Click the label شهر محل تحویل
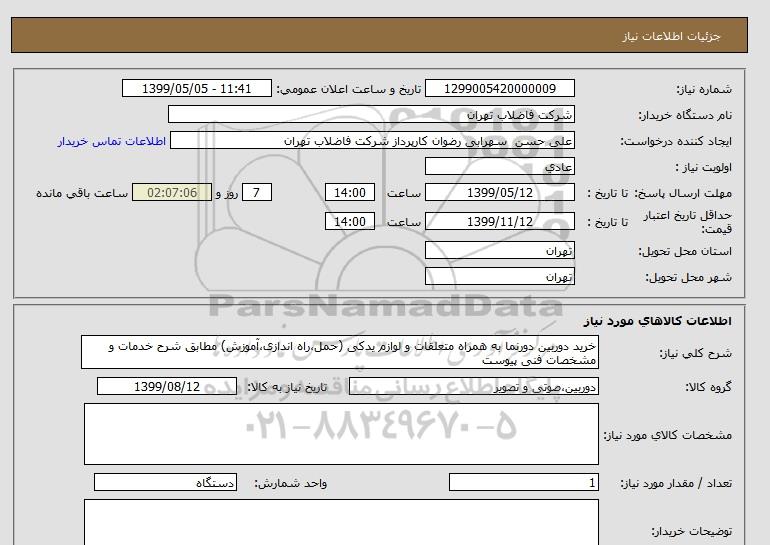The image size is (770, 545). 688,277
